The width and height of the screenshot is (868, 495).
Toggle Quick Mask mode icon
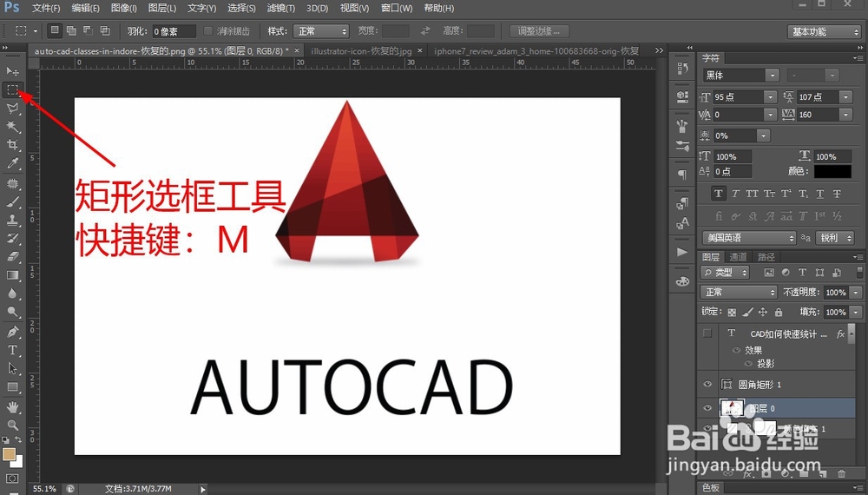tap(12, 478)
